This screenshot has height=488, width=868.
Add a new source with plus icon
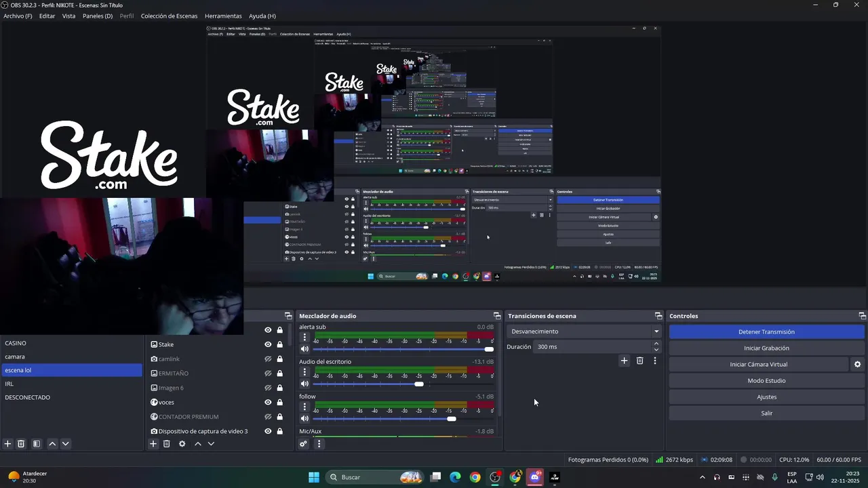[153, 444]
